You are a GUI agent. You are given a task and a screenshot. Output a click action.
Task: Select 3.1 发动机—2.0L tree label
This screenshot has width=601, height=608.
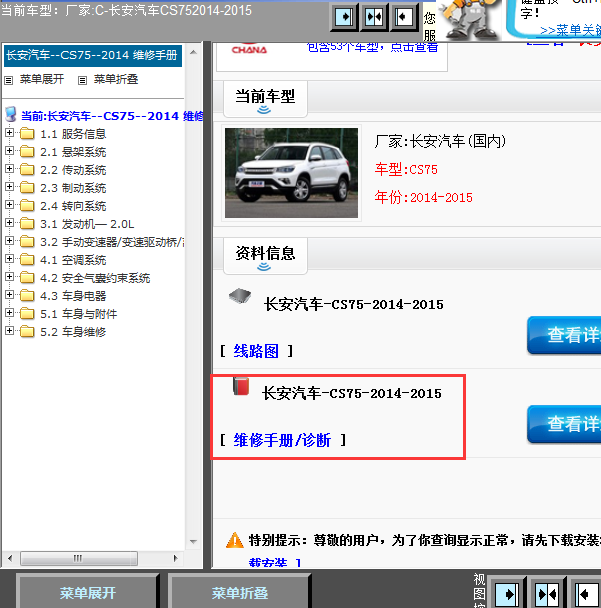(x=87, y=224)
